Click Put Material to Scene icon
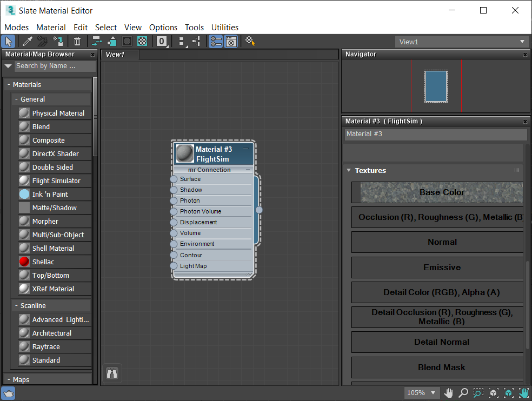The image size is (532, 401). pos(42,42)
